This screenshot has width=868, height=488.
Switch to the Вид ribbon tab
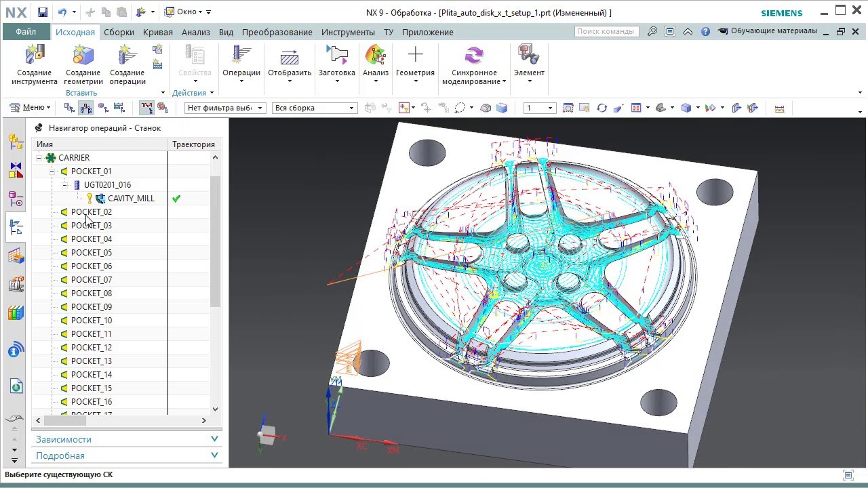(226, 32)
